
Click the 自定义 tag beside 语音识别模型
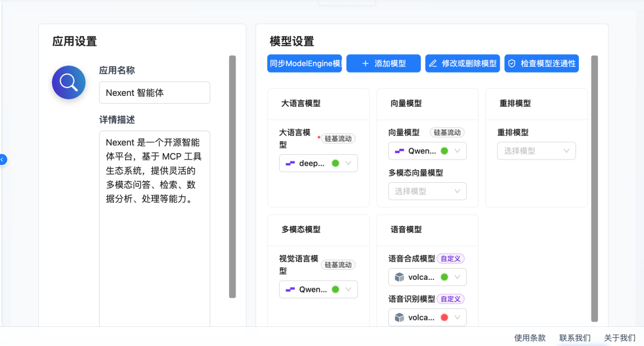click(x=451, y=299)
